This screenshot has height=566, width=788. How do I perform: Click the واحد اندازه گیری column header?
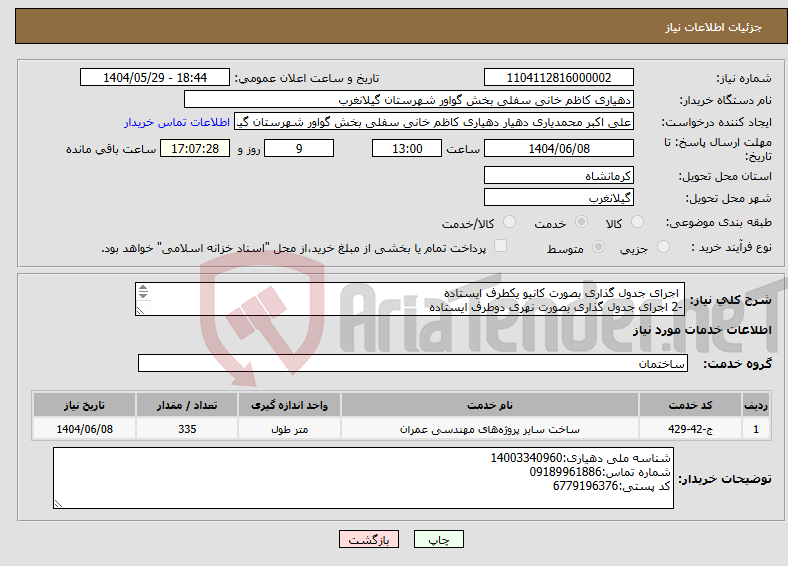pos(289,405)
